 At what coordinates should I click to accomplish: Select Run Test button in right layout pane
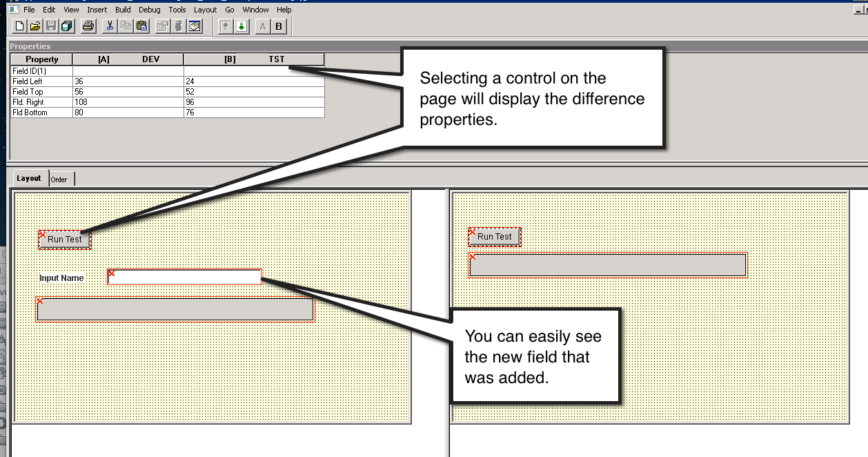[495, 237]
